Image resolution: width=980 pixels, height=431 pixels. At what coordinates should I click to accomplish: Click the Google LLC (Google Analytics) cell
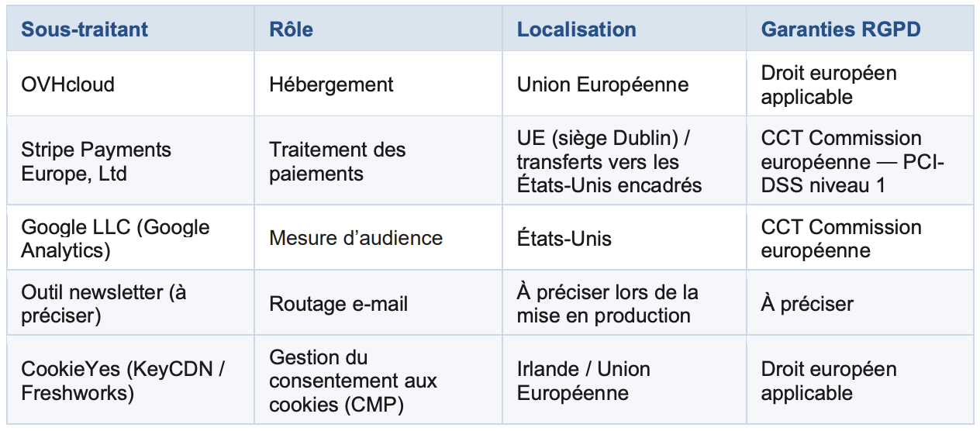(116, 238)
